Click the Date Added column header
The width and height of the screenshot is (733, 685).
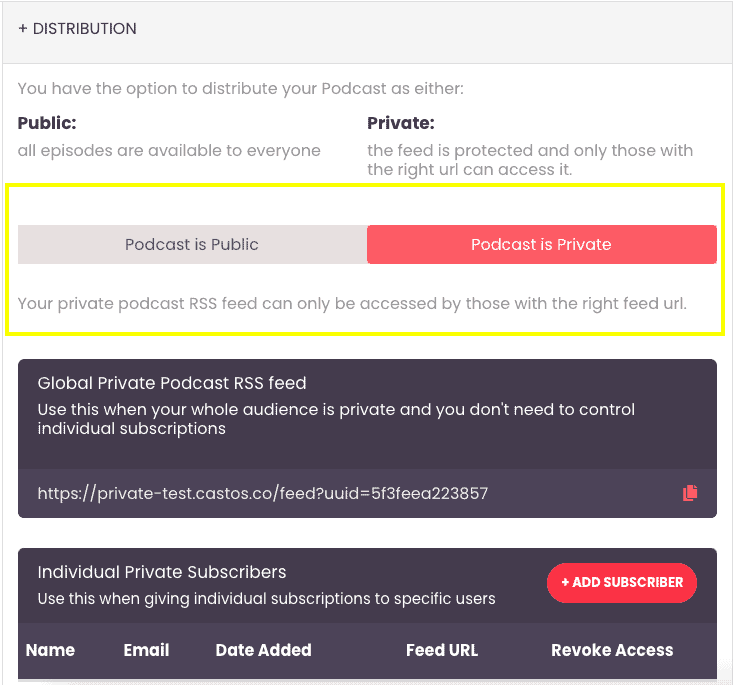264,650
